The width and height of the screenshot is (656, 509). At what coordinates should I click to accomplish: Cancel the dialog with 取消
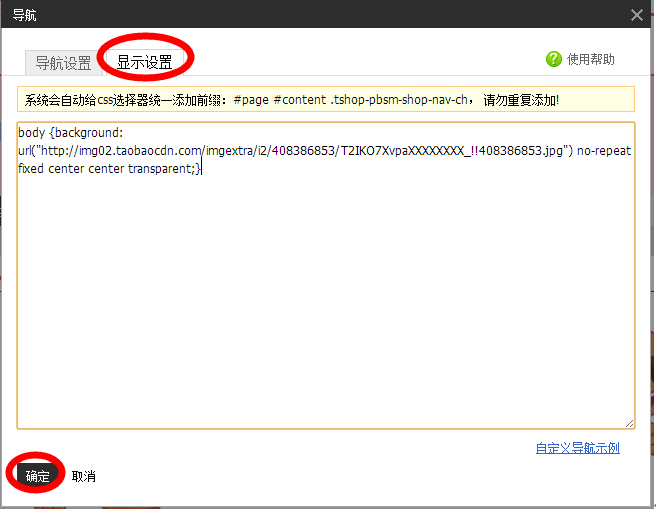click(x=84, y=476)
